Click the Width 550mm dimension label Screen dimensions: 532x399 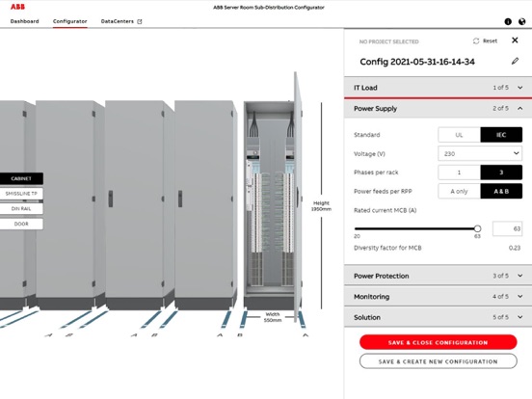point(273,317)
